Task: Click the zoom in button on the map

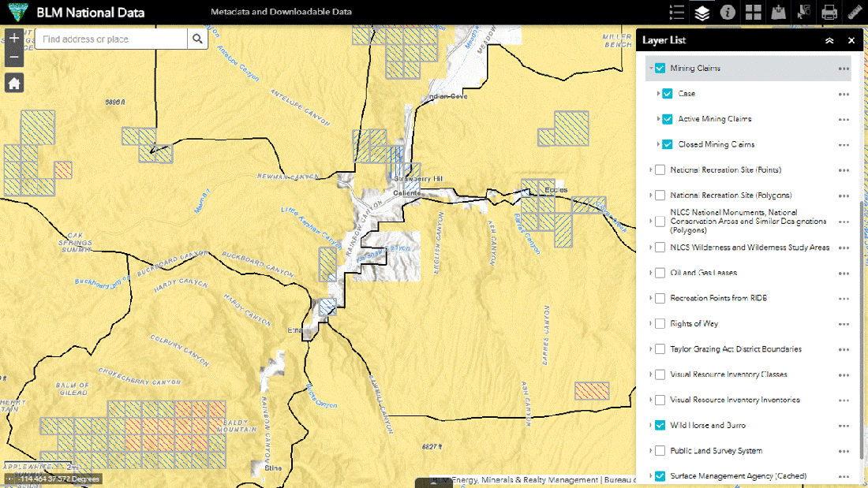Action: [13, 37]
